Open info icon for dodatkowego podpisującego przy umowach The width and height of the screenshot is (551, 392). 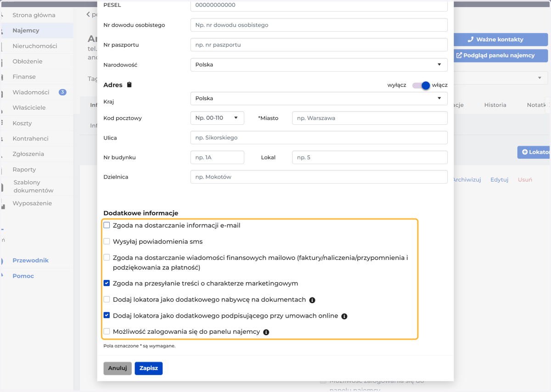pos(344,316)
